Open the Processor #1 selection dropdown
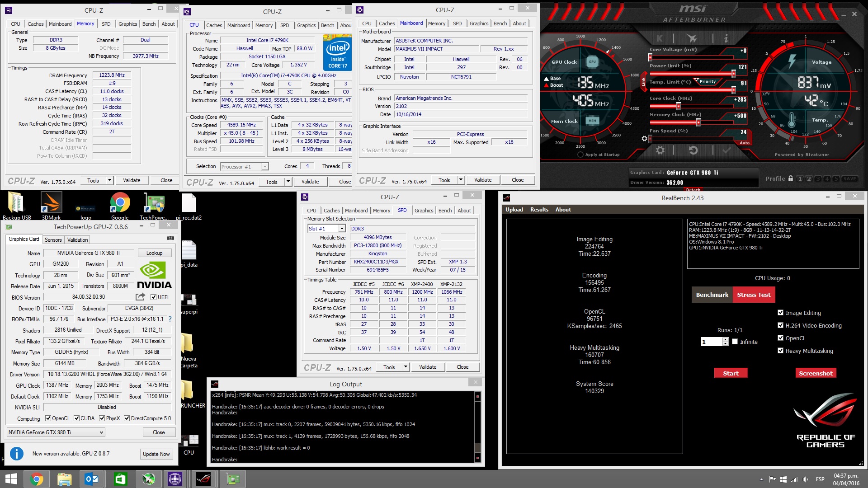This screenshot has height=488, width=868. tap(265, 167)
